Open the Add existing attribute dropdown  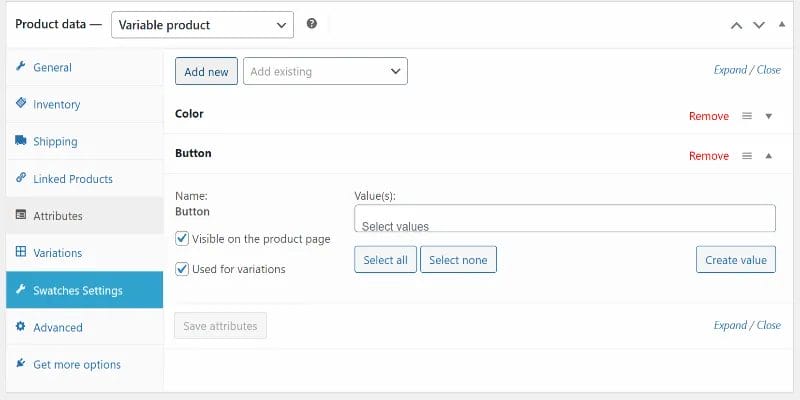click(325, 72)
